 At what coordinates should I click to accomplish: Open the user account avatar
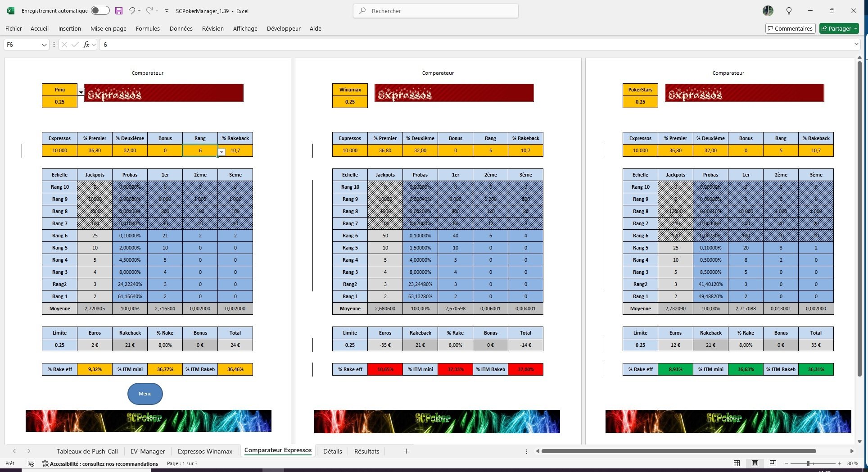768,11
